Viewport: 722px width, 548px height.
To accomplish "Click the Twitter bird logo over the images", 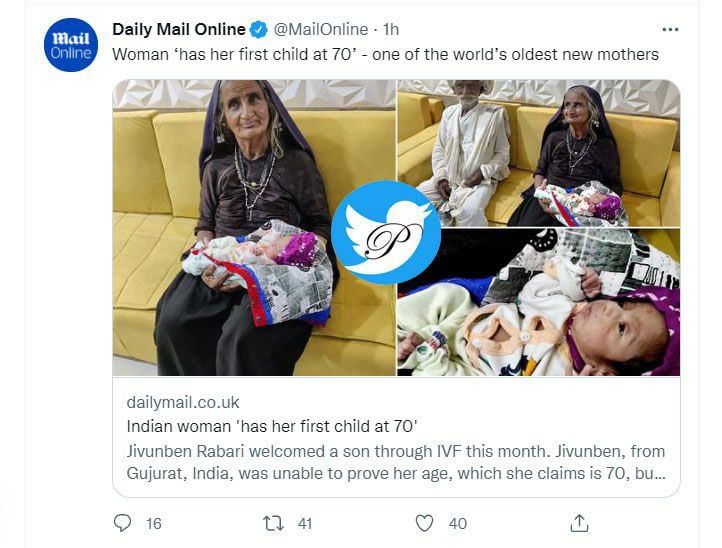I will click(386, 232).
